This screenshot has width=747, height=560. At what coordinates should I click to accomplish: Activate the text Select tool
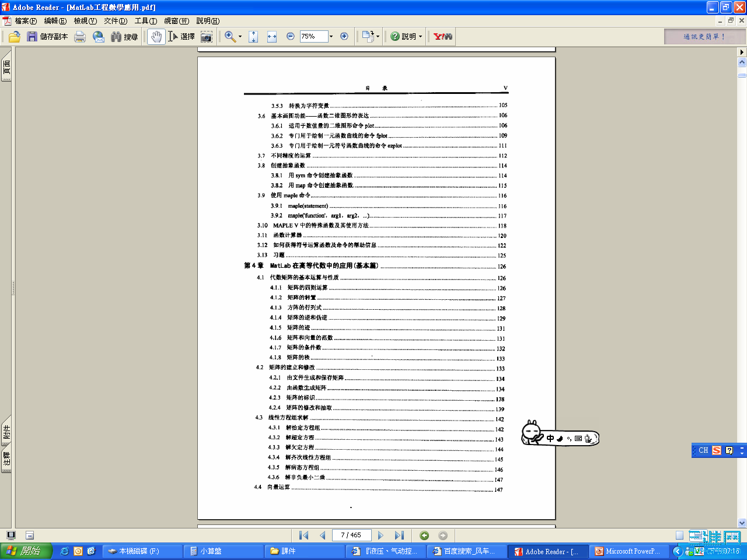[x=181, y=37]
